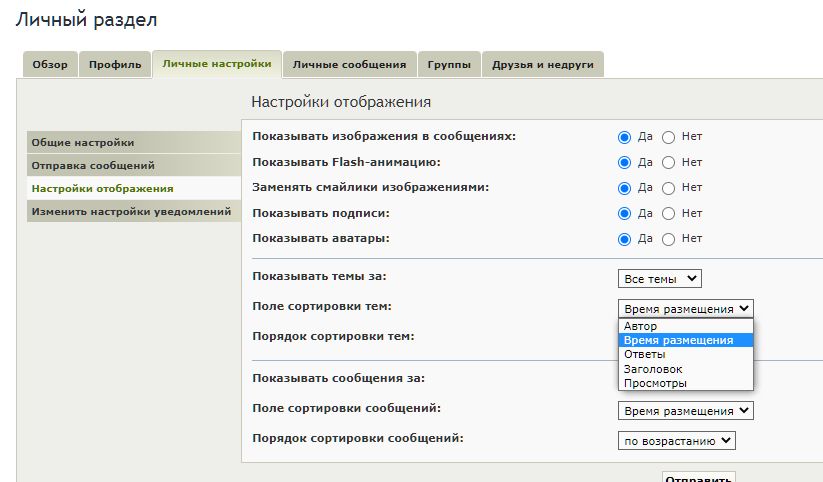This screenshot has width=823, height=482.
Task: Set Заменять смайлики изображениями to Нет
Action: pos(669,188)
